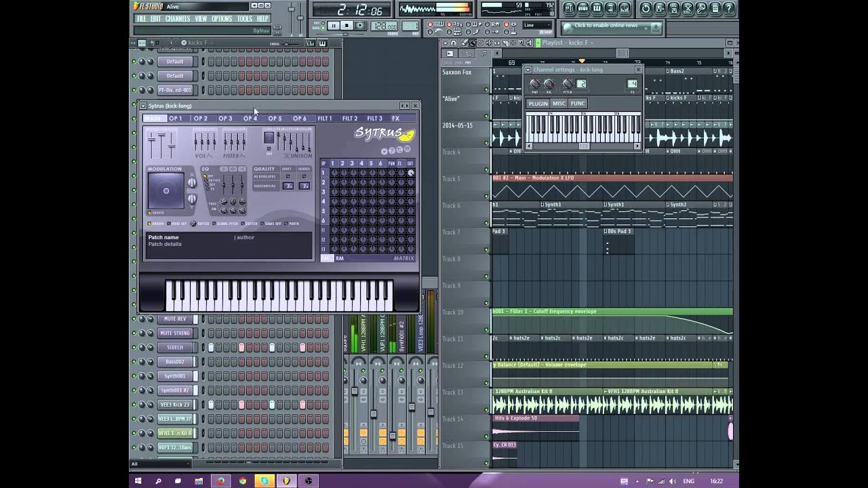This screenshot has width=868, height=488.
Task: Toggle mute LED for Bass002 channel
Action: [134, 362]
